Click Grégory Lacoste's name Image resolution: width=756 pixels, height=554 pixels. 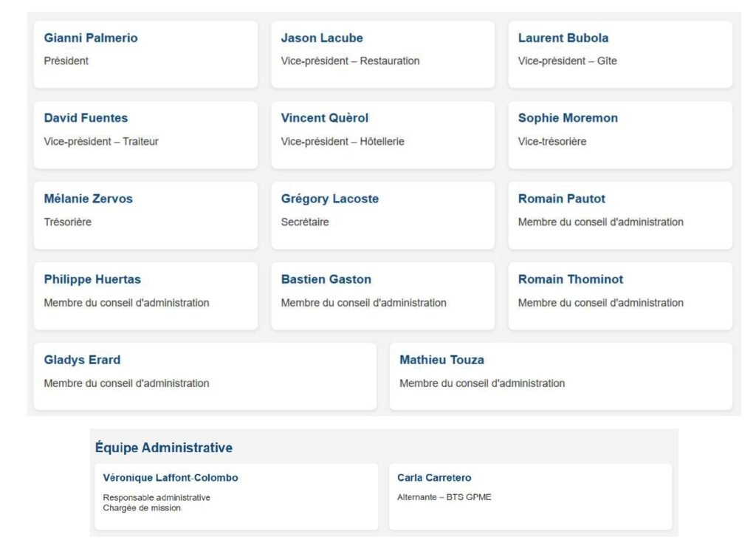click(x=330, y=199)
